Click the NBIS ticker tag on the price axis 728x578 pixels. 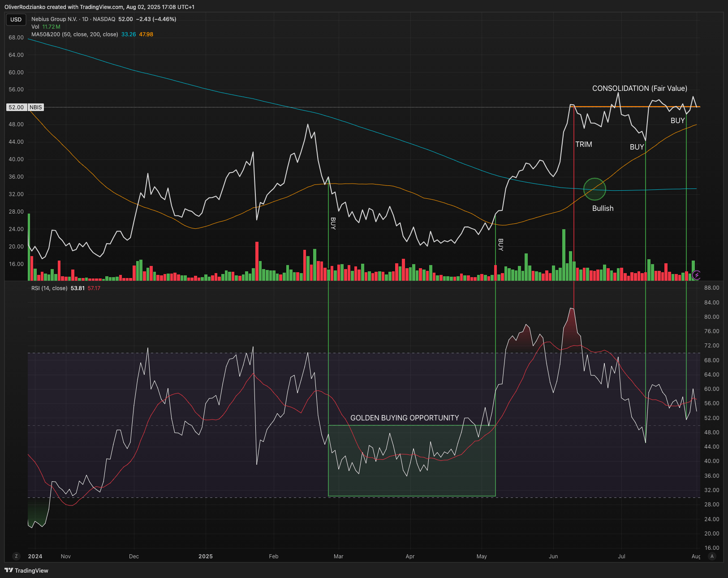click(36, 107)
